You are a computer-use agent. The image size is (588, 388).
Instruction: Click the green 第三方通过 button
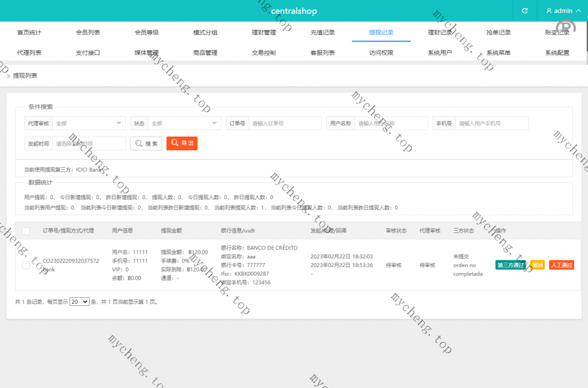coord(510,265)
